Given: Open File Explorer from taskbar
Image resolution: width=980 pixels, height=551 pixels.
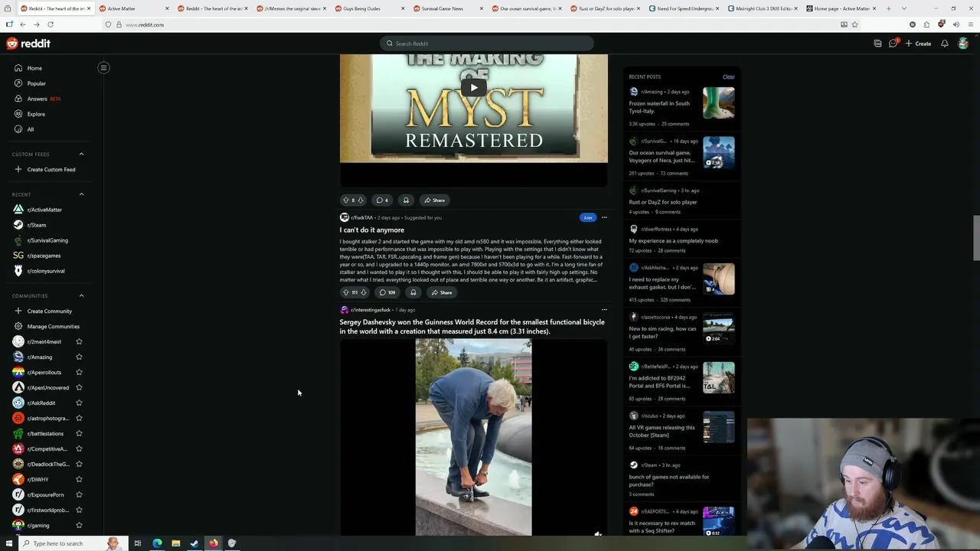Looking at the screenshot, I should tap(175, 543).
